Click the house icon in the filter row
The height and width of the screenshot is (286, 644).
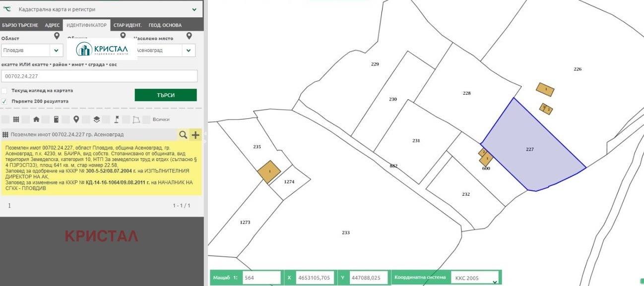tap(36, 119)
